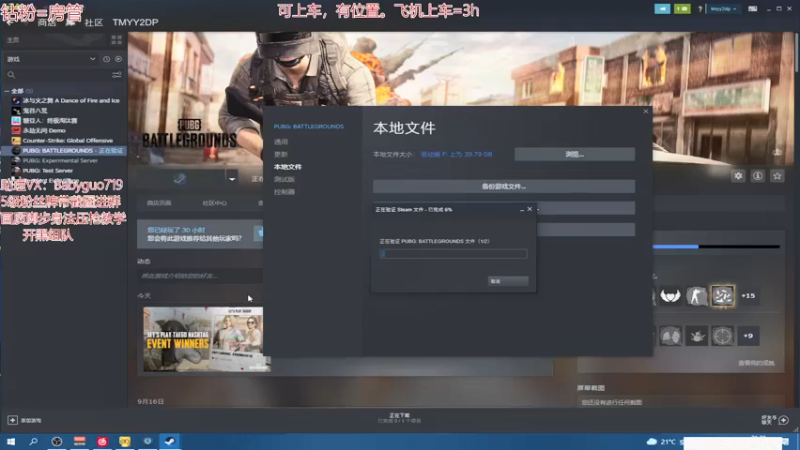Minimize the verifying files progress window
This screenshot has height=450, width=800.
pos(521,209)
